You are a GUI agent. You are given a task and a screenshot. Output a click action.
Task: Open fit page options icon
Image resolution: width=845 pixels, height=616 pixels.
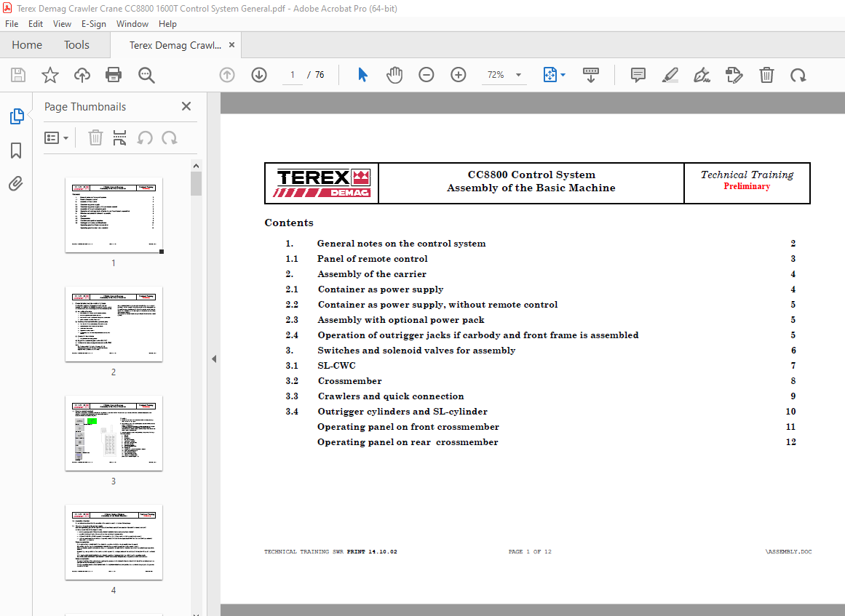[550, 75]
